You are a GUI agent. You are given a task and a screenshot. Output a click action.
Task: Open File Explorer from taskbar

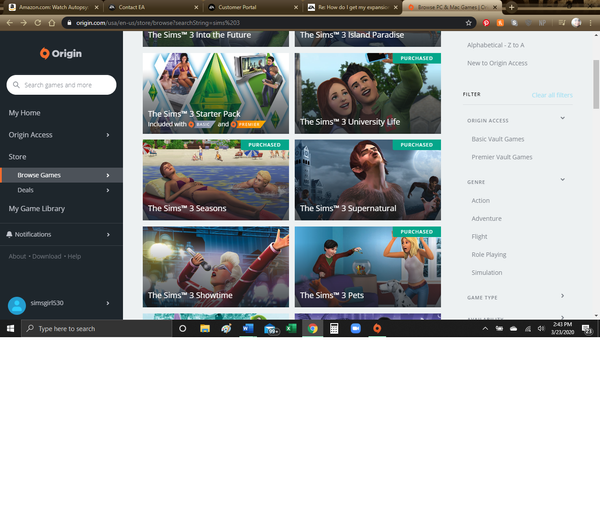205,328
